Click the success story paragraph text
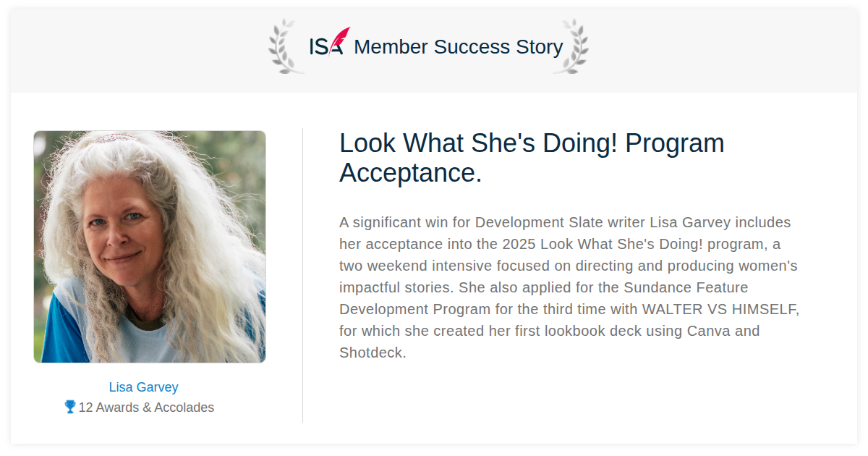 tap(569, 287)
